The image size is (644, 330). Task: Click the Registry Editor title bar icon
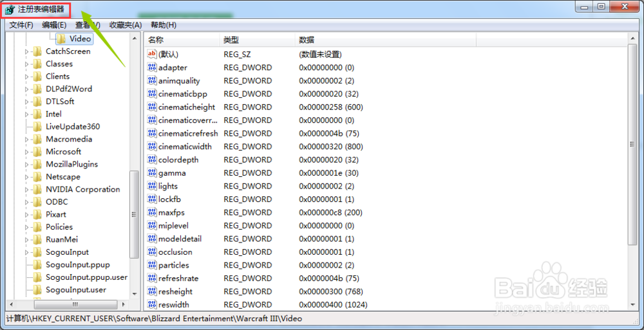coord(10,9)
